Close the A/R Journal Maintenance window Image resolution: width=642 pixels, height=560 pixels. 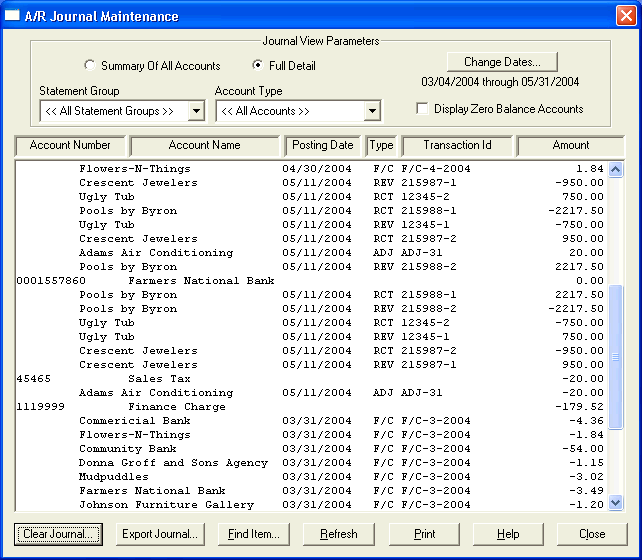pos(626,16)
